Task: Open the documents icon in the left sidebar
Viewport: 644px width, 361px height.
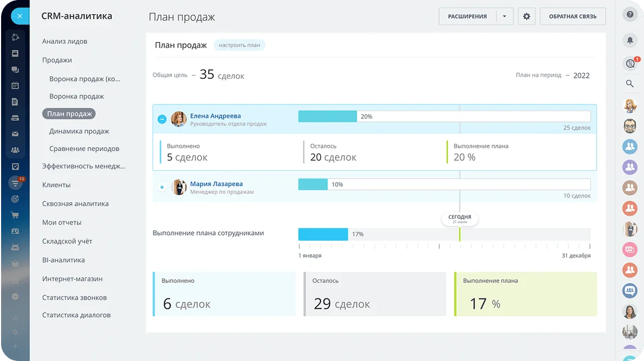Action: 15,102
